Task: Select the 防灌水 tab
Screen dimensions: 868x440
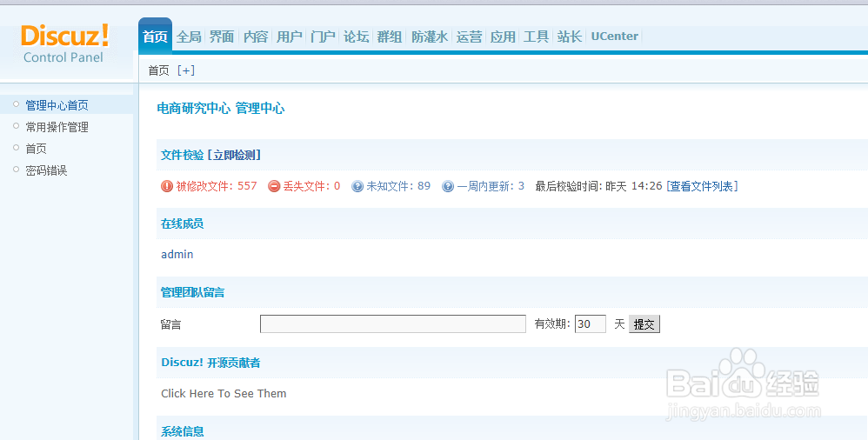Action: coord(430,37)
